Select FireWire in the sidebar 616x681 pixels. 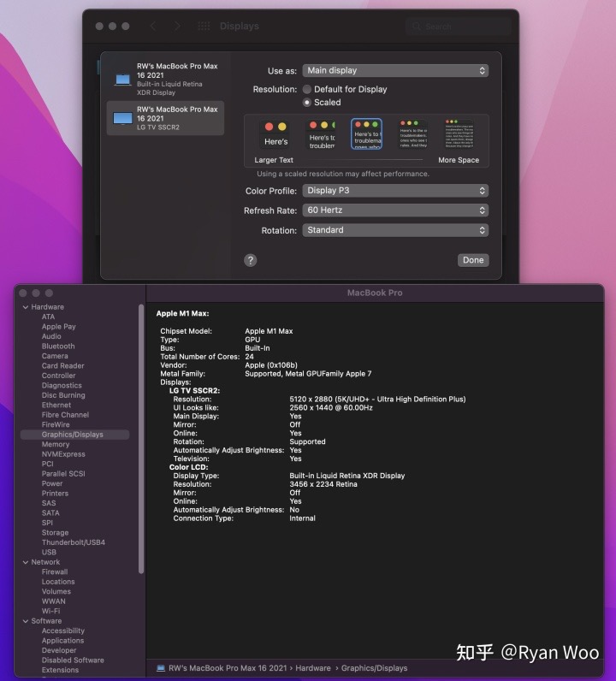[56, 424]
